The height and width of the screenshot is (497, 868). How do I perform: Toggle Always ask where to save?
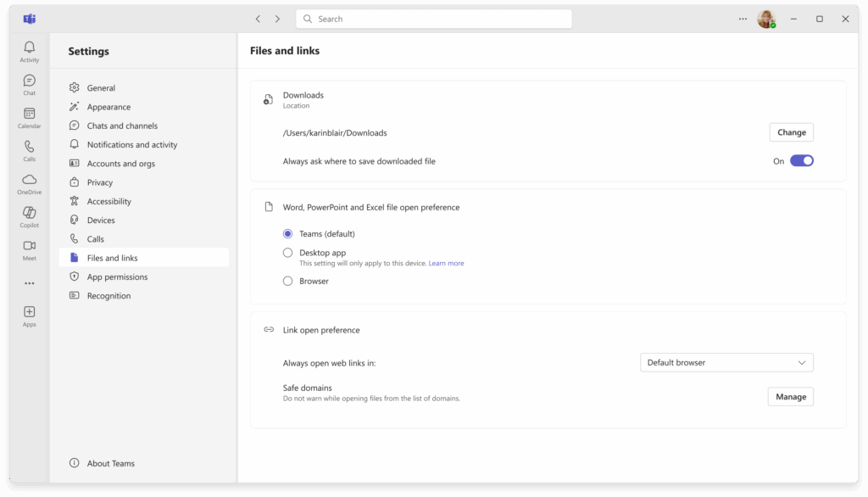pos(802,160)
